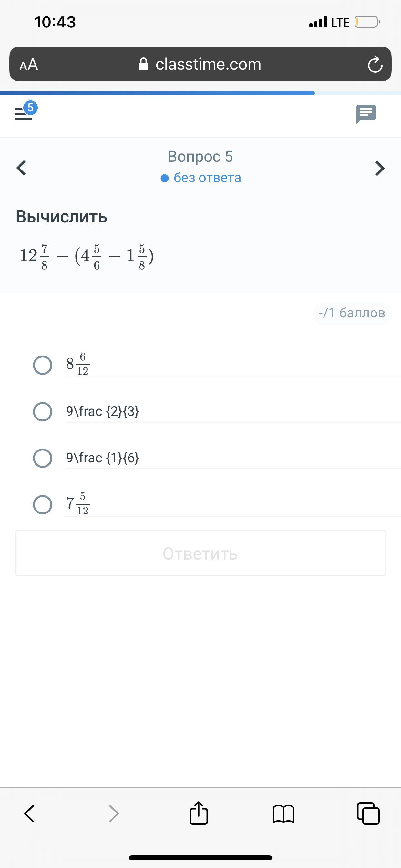Tap the blue page loading progress bar
This screenshot has height=868, width=401.
click(157, 93)
